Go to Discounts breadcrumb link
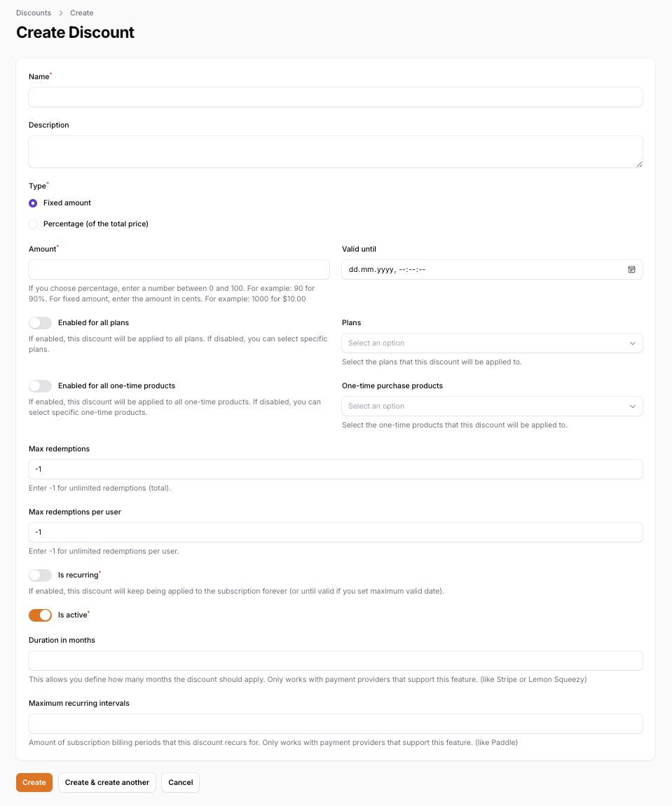The image size is (672, 806). 34,13
